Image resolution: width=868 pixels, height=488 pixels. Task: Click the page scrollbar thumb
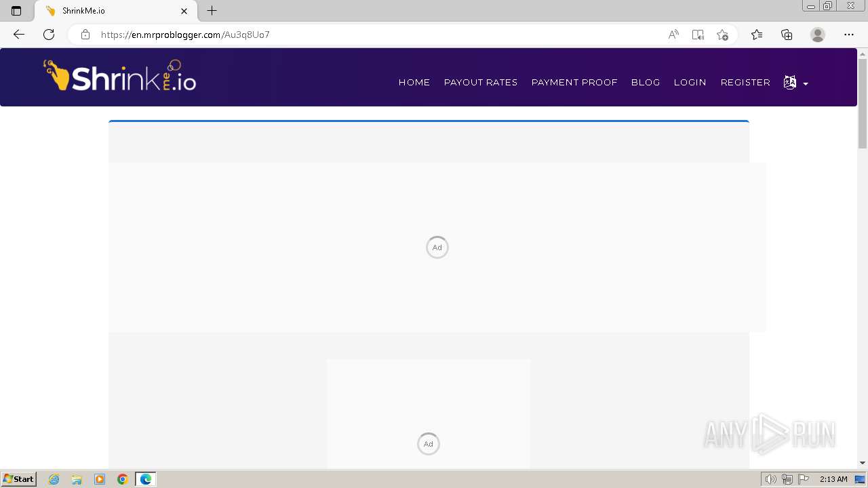863,104
